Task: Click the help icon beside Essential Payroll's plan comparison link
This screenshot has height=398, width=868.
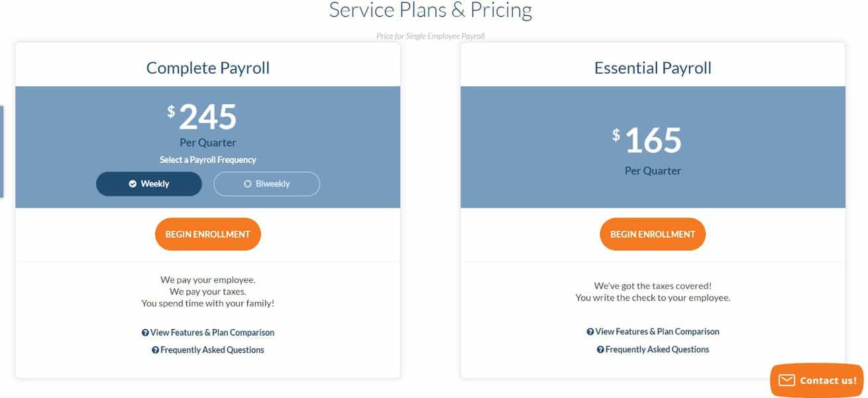Action: (x=590, y=331)
